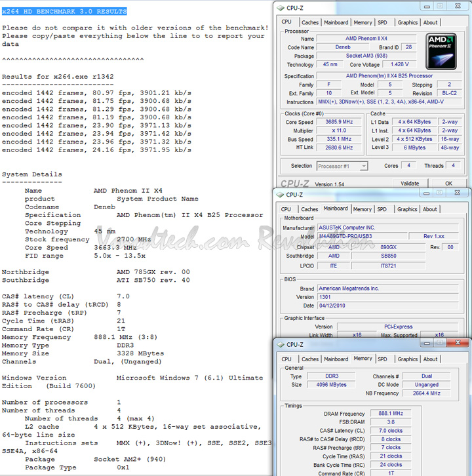Click the American Megatrends Inc. brand field
Image resolution: width=472 pixels, height=476 pixels.
coord(388,288)
